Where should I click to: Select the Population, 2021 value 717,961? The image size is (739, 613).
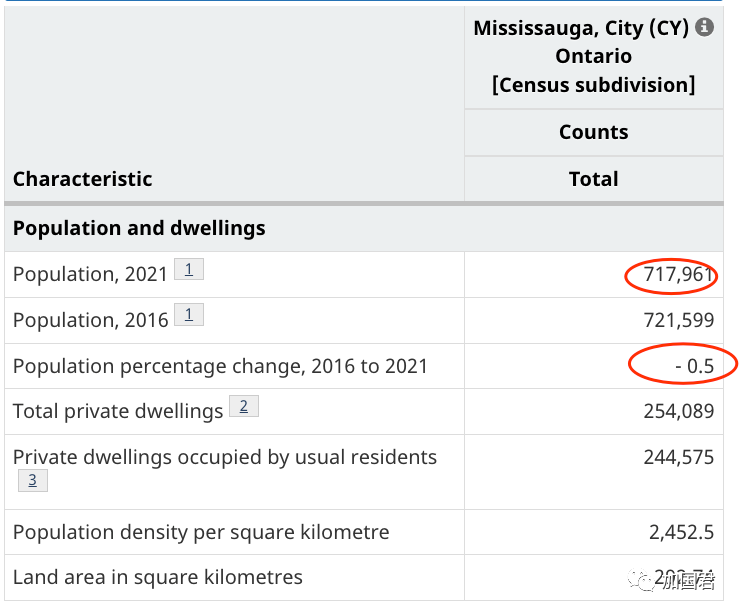(679, 274)
